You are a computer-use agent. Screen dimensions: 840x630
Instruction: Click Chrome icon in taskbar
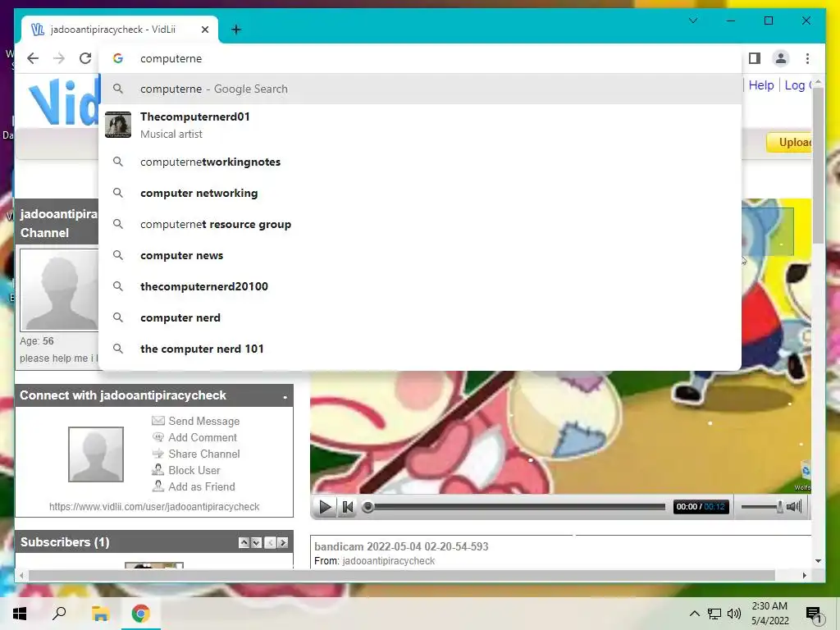pyautogui.click(x=140, y=614)
